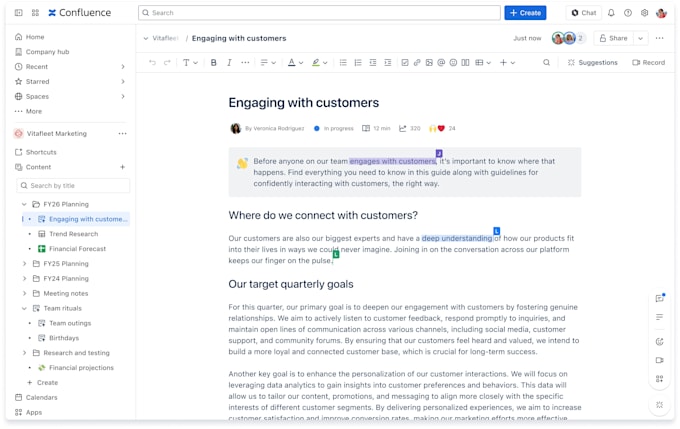680x429 pixels.
Task: Open Financial projections page
Action: point(81,368)
